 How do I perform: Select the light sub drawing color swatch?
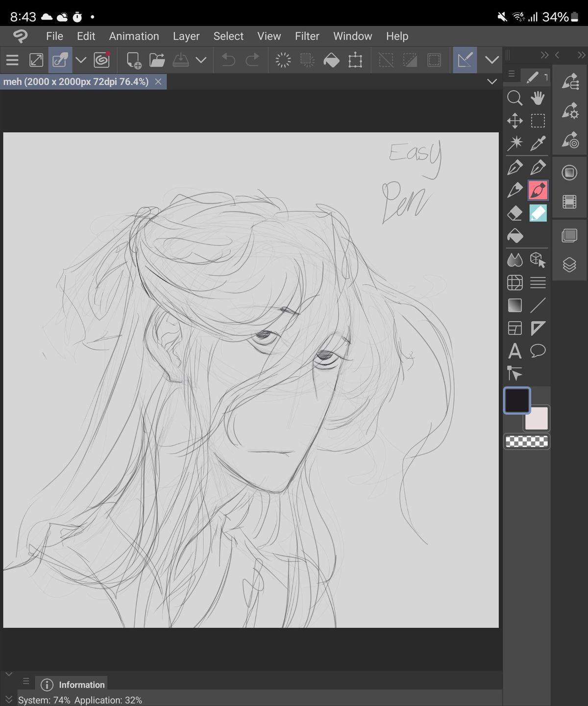coord(537,418)
